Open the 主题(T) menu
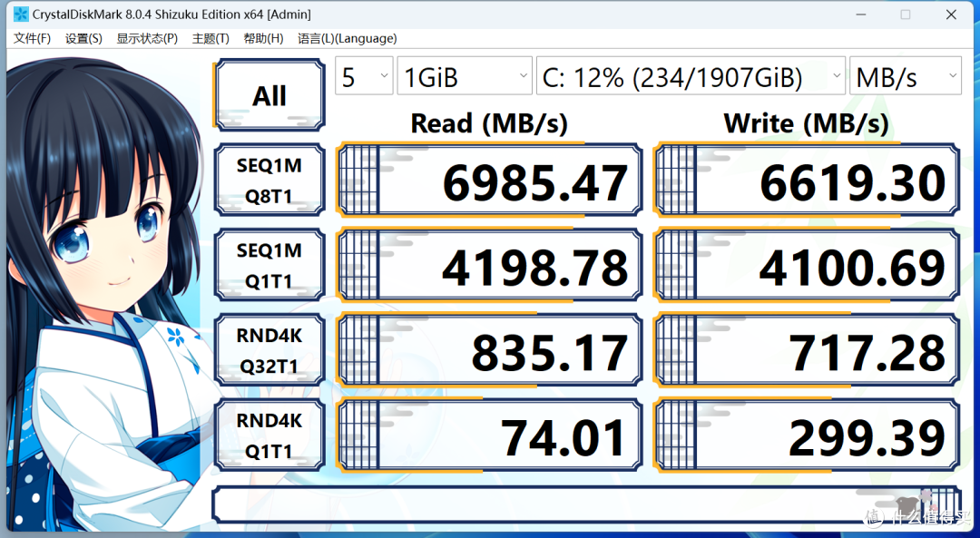The height and width of the screenshot is (538, 980). [x=210, y=38]
